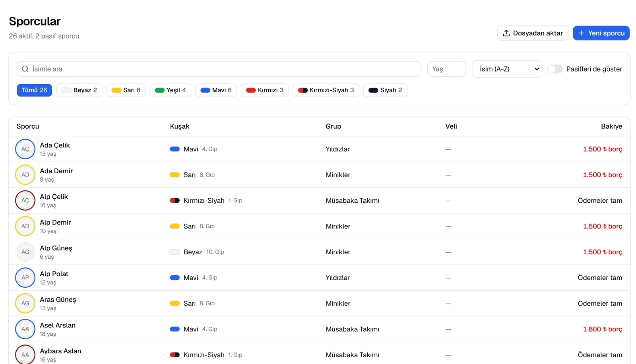Open the Aras Güneş athlete name
Screen dimensions: 636x364
(58, 300)
